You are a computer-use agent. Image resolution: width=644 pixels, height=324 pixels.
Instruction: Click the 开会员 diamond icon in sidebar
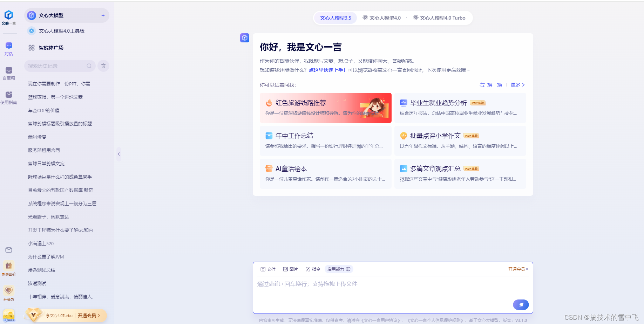coord(9,290)
